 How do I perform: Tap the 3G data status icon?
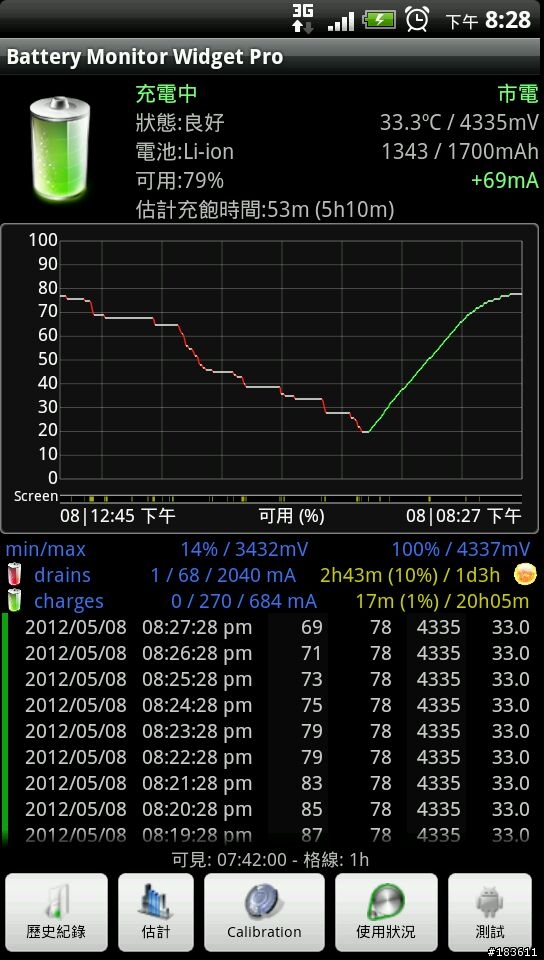pos(303,19)
